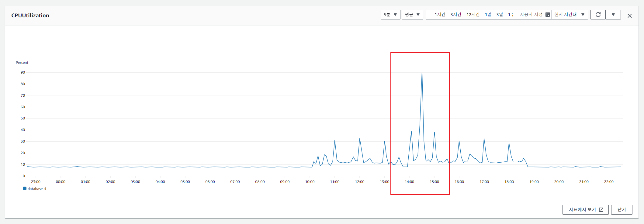Switch to the 1주 time range
Image resolution: width=644 pixels, height=224 pixels.
point(511,15)
